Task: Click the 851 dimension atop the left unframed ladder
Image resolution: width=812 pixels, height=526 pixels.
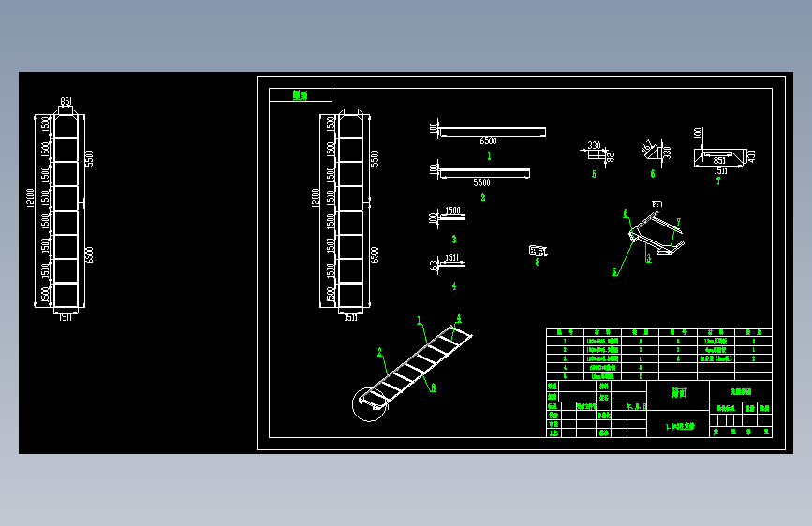Action: point(66,101)
